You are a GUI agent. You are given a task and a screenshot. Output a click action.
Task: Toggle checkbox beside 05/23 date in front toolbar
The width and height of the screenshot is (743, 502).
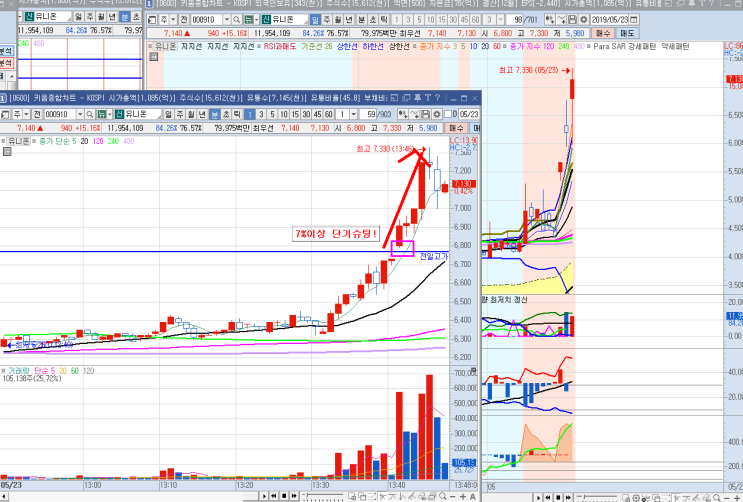coord(448,114)
